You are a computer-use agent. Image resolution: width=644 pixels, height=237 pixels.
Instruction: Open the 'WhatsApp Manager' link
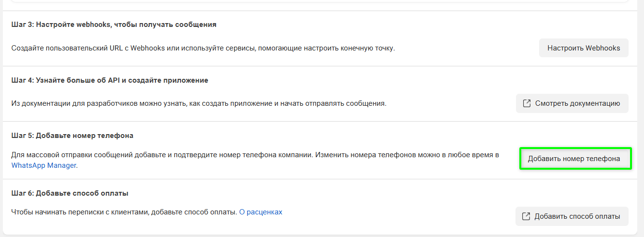tap(44, 165)
